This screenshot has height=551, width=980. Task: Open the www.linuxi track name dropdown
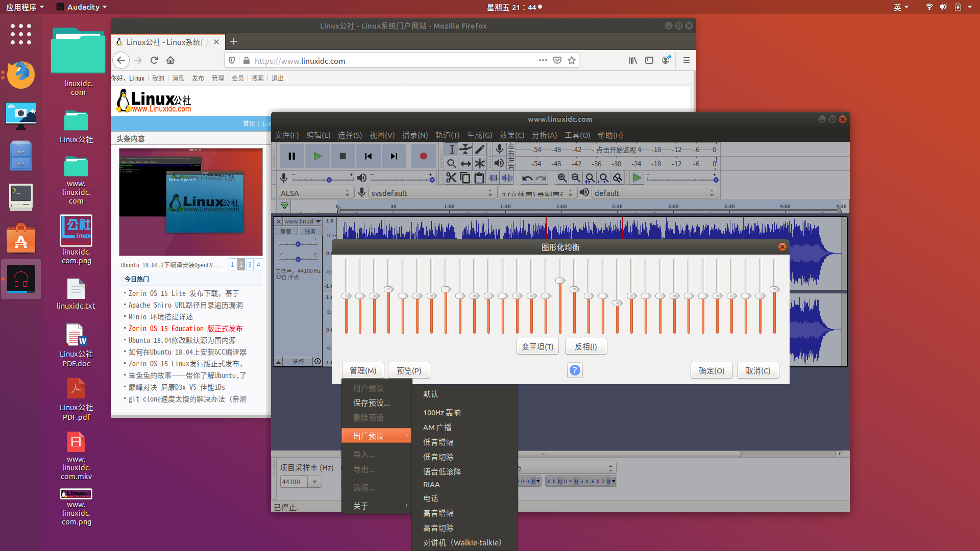tap(302, 221)
